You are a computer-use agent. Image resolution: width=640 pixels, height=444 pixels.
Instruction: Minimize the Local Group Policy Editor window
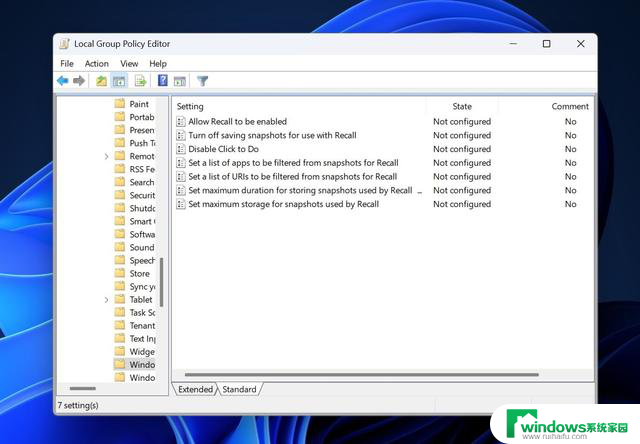tap(513, 44)
